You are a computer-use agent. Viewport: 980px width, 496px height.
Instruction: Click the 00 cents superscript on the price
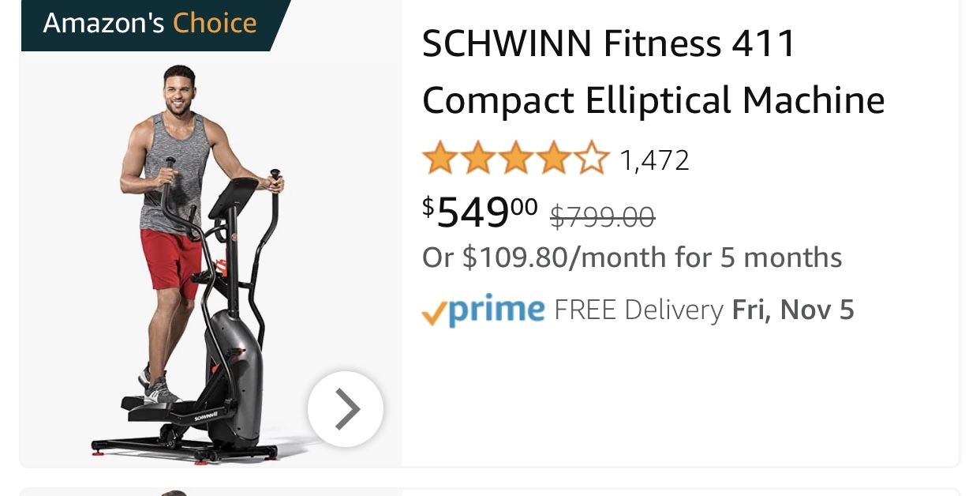pos(523,206)
